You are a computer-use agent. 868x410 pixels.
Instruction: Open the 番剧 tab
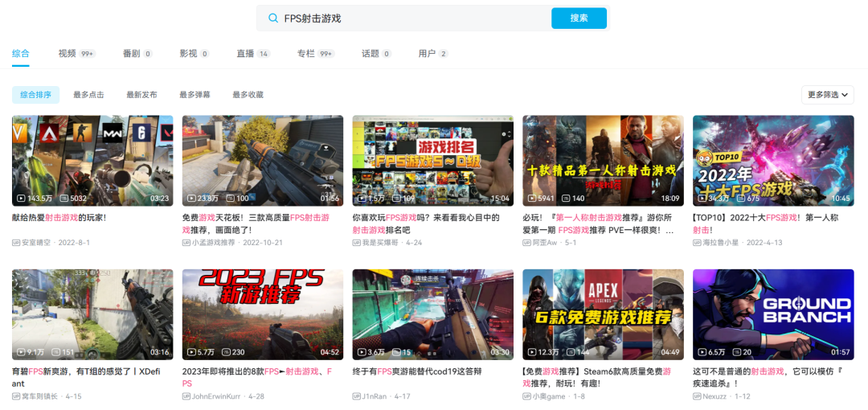(x=137, y=54)
